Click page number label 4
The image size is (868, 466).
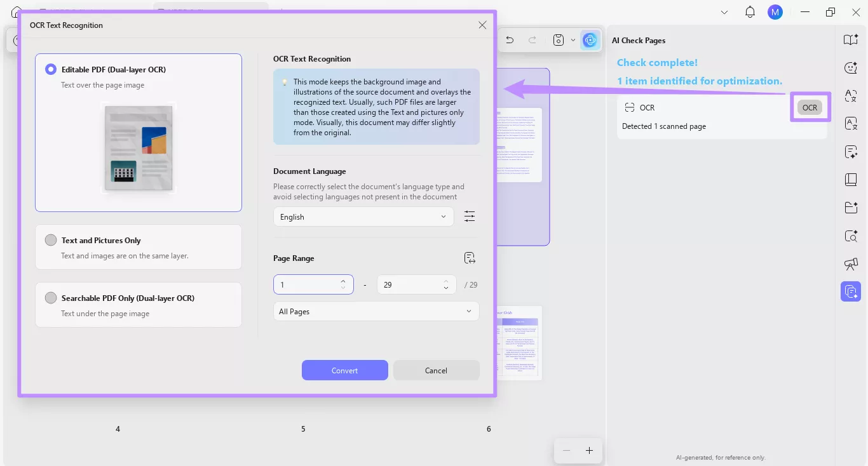[118, 429]
